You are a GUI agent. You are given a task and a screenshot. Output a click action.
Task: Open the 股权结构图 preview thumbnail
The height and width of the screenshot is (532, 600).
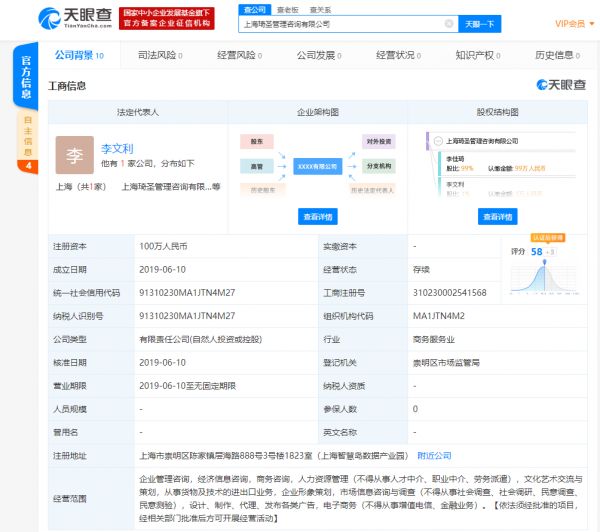coord(484,164)
